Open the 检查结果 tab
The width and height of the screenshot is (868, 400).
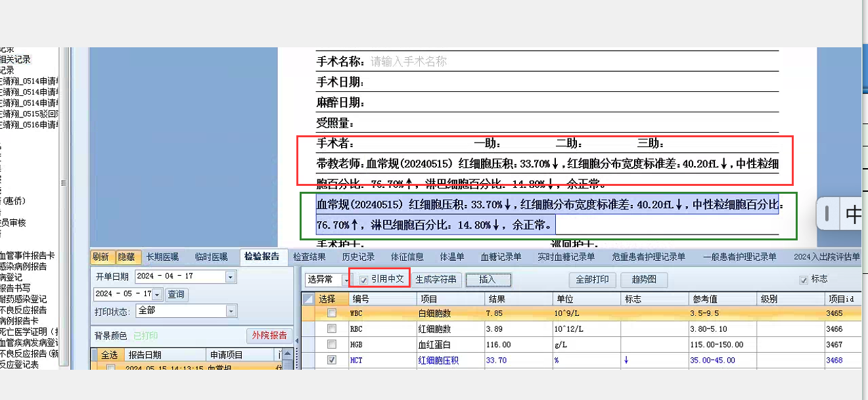(309, 257)
